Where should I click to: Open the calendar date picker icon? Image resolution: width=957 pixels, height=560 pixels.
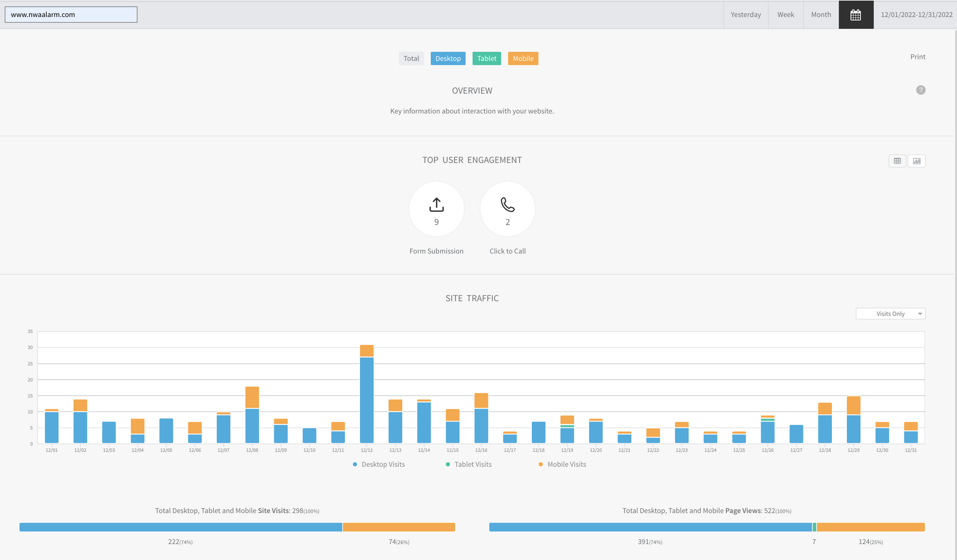(x=856, y=15)
